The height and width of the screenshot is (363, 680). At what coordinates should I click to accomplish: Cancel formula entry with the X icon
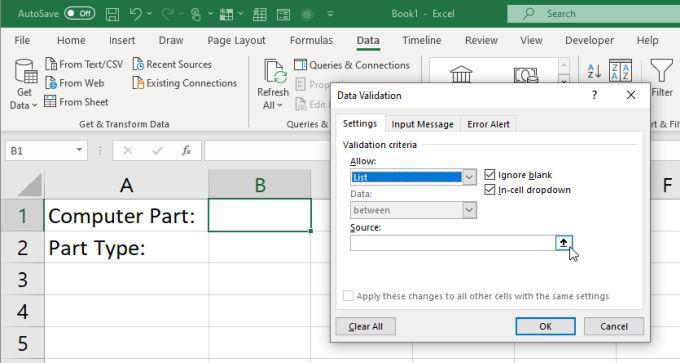point(128,150)
